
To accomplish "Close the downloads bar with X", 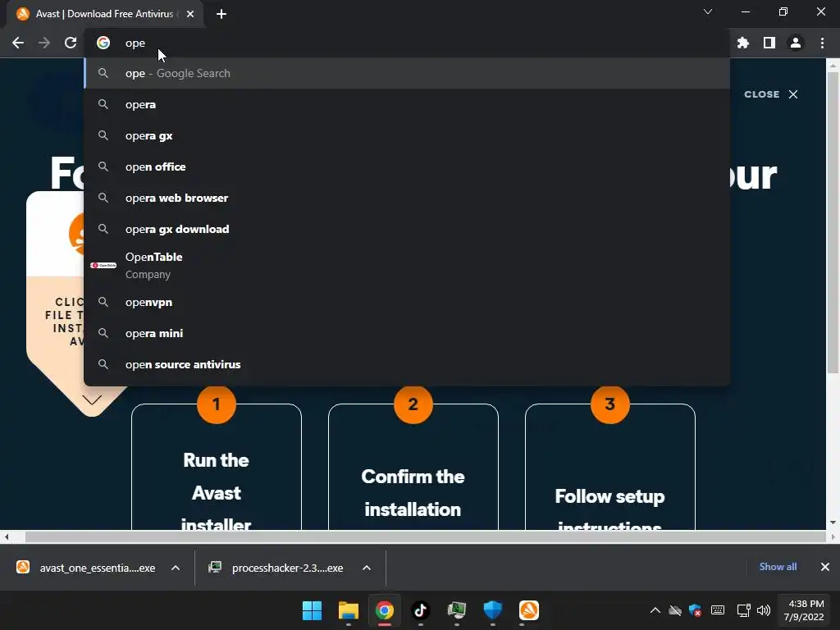I will [x=825, y=567].
